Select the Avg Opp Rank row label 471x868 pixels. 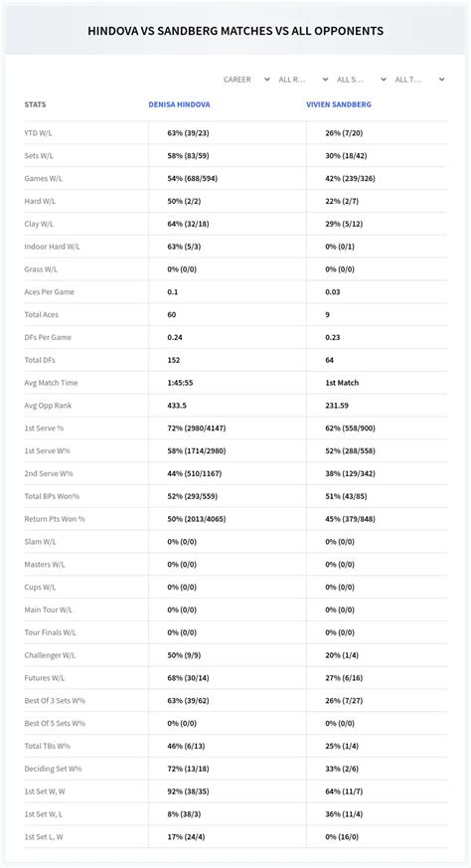48,406
